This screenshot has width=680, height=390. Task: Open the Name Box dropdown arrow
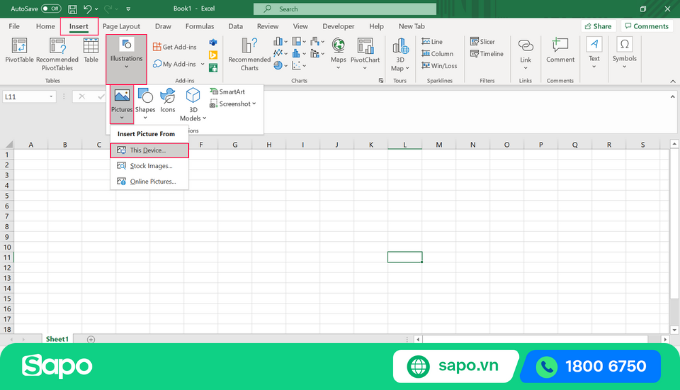[x=51, y=96]
